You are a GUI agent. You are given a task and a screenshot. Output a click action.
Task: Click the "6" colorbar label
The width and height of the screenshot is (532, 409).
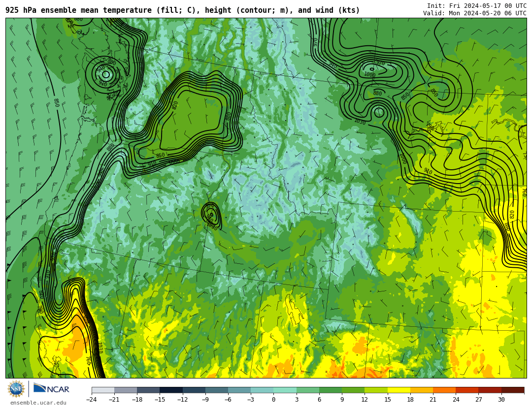click(319, 400)
